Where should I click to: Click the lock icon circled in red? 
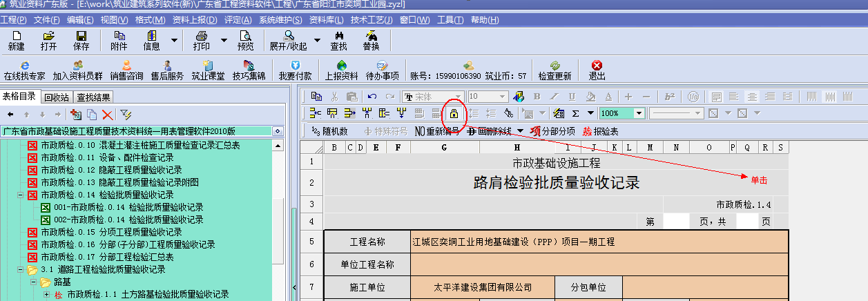[x=454, y=113]
